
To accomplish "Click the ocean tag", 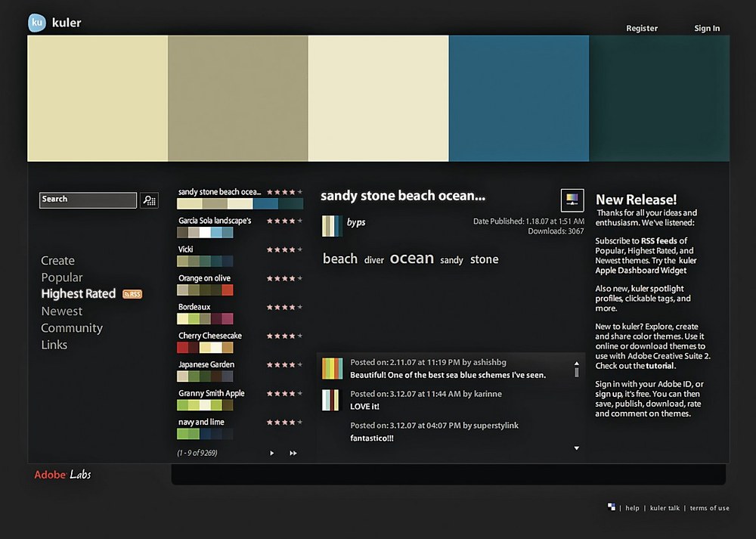I will pyautogui.click(x=411, y=259).
